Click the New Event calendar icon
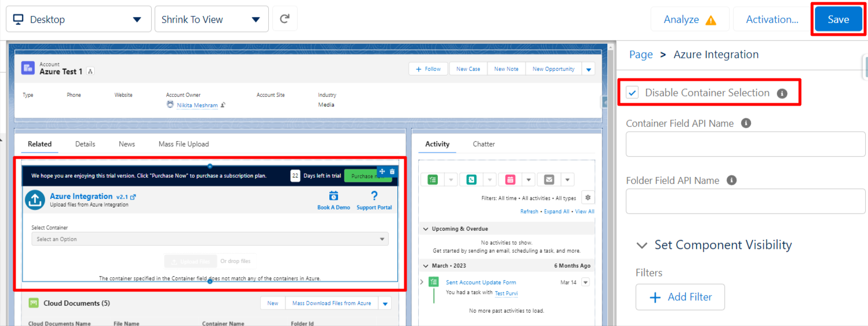 [510, 179]
